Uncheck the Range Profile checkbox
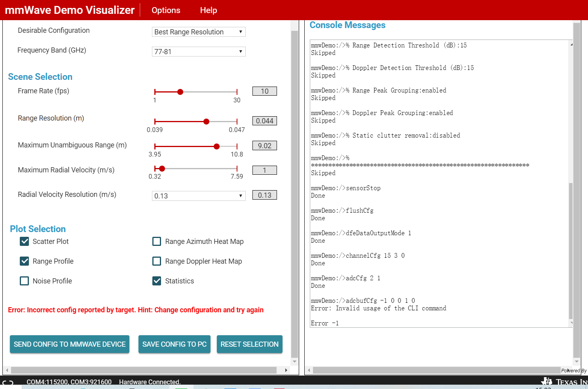Image resolution: width=588 pixels, height=389 pixels. (25, 261)
